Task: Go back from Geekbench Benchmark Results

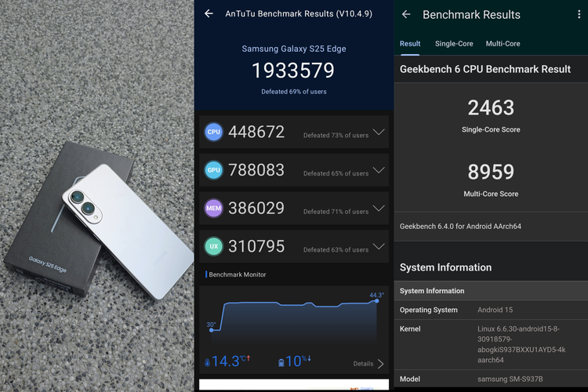Action: [406, 15]
